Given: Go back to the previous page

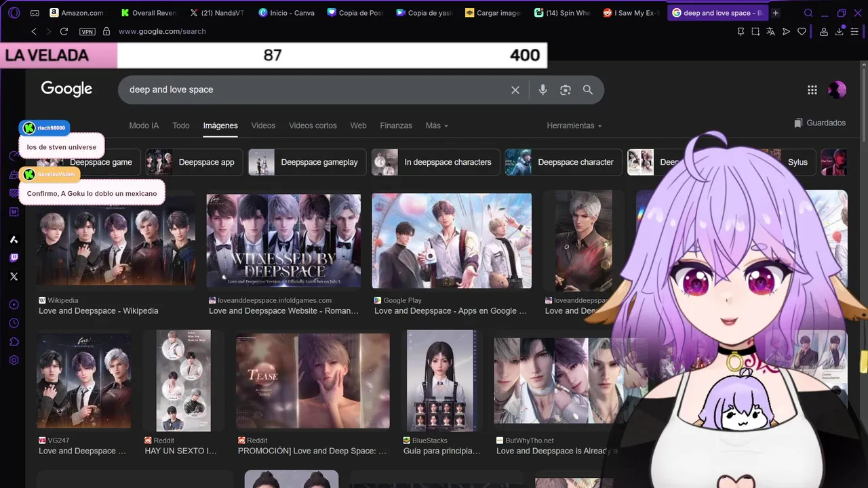Looking at the screenshot, I should tap(34, 31).
